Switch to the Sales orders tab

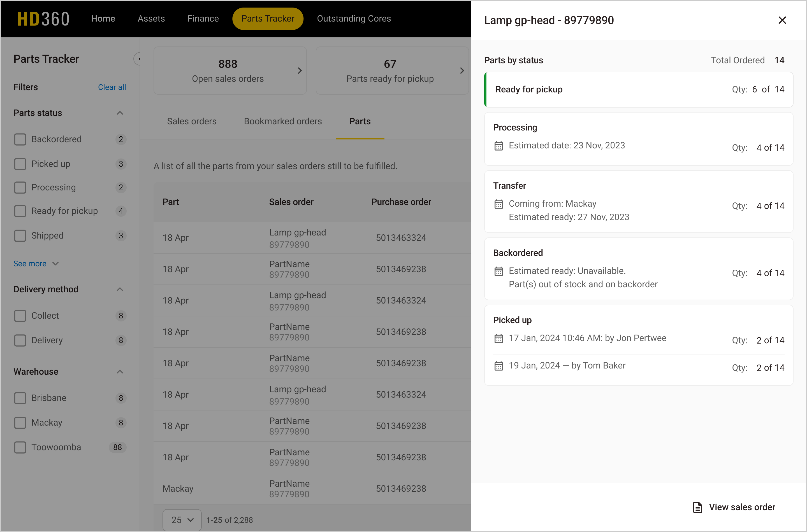pyautogui.click(x=191, y=122)
